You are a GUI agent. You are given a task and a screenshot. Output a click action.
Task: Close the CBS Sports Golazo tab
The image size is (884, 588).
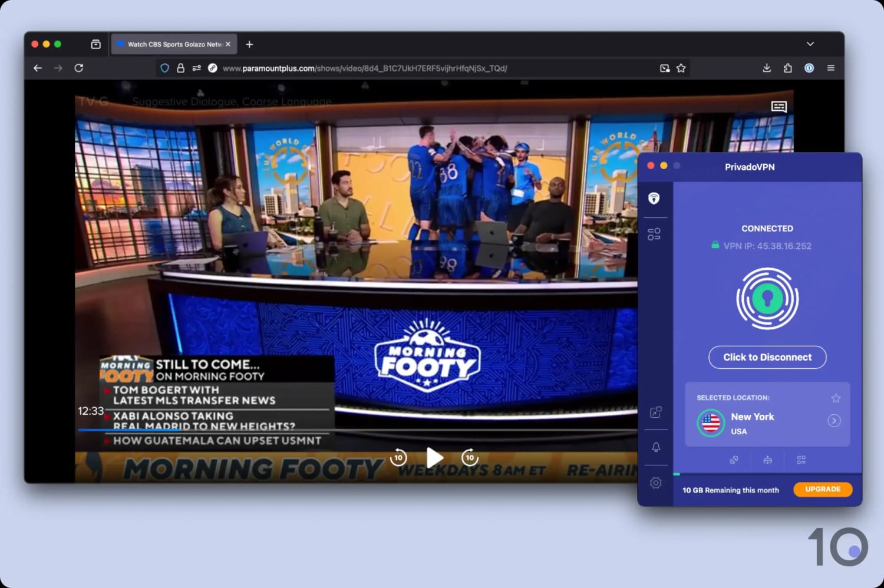pyautogui.click(x=228, y=44)
